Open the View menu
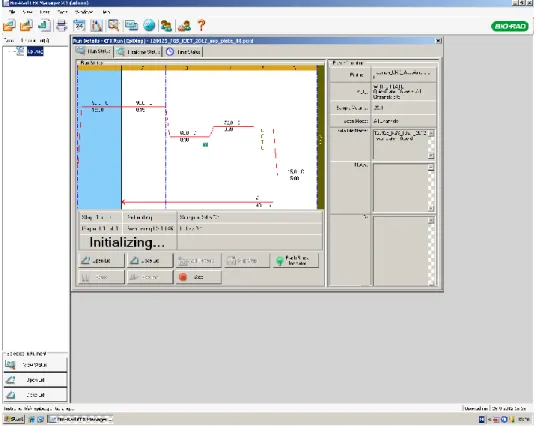The image size is (536, 426). [x=27, y=12]
